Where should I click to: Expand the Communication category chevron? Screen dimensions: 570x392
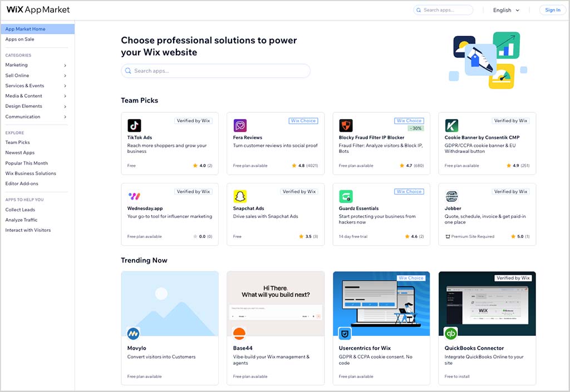pos(65,117)
